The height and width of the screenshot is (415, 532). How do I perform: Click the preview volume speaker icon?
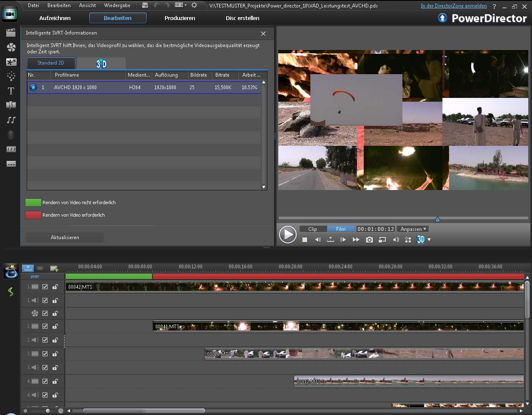tap(396, 240)
